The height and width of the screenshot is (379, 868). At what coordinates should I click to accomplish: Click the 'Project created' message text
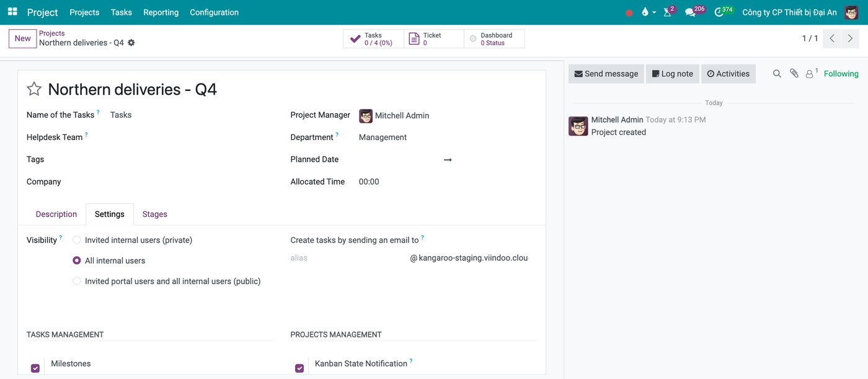(x=619, y=132)
